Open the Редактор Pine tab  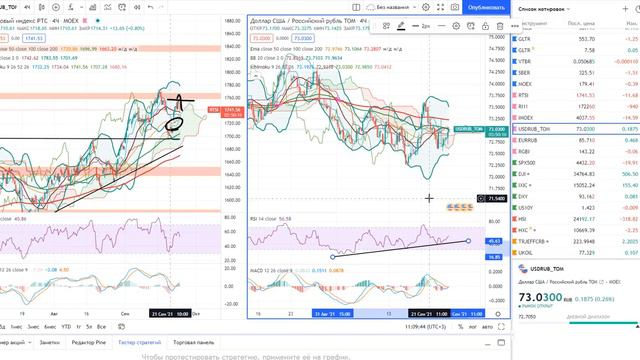(89, 342)
